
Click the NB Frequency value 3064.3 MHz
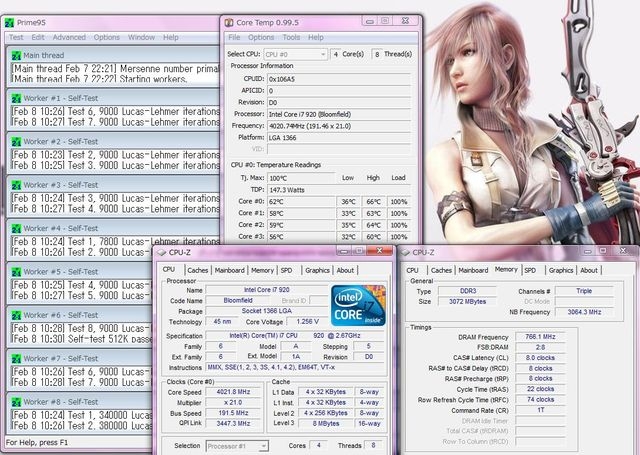(x=584, y=312)
